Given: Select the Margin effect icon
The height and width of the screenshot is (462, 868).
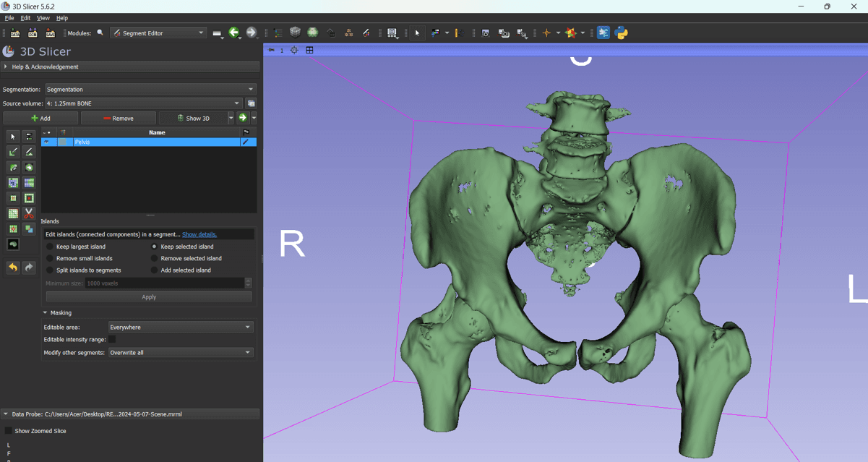Looking at the screenshot, I should 13,198.
